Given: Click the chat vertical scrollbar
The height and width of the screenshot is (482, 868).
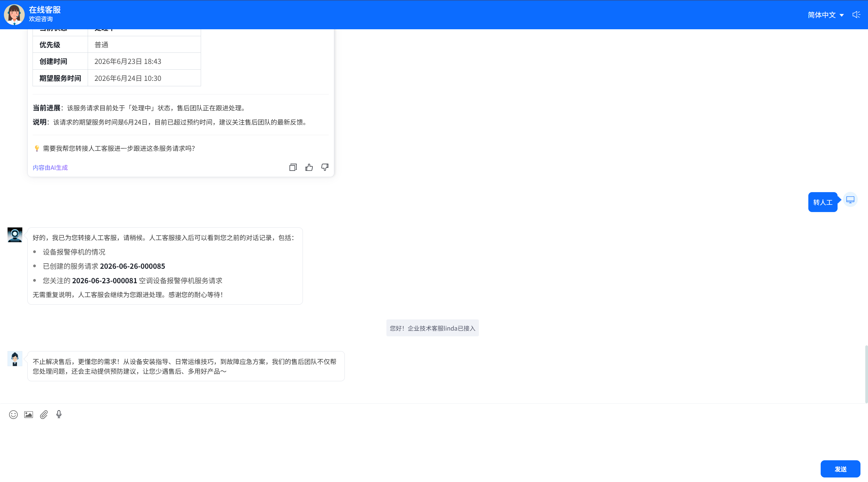Looking at the screenshot, I should point(866,374).
